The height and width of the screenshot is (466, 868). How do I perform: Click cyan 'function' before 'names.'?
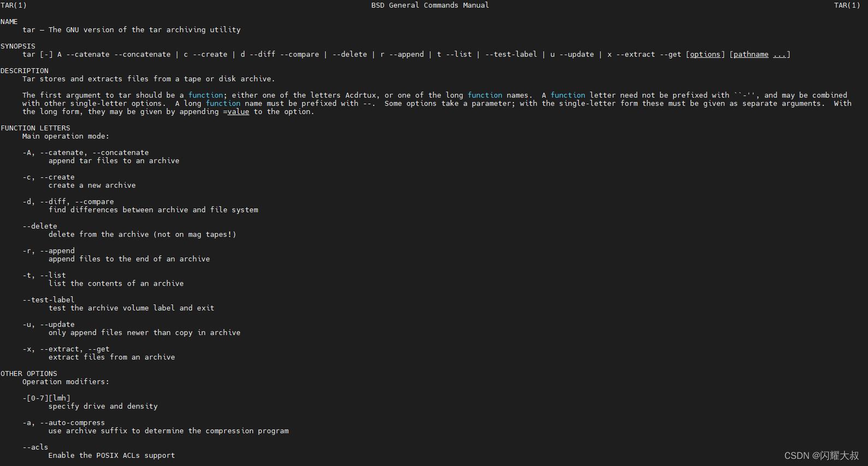(485, 95)
